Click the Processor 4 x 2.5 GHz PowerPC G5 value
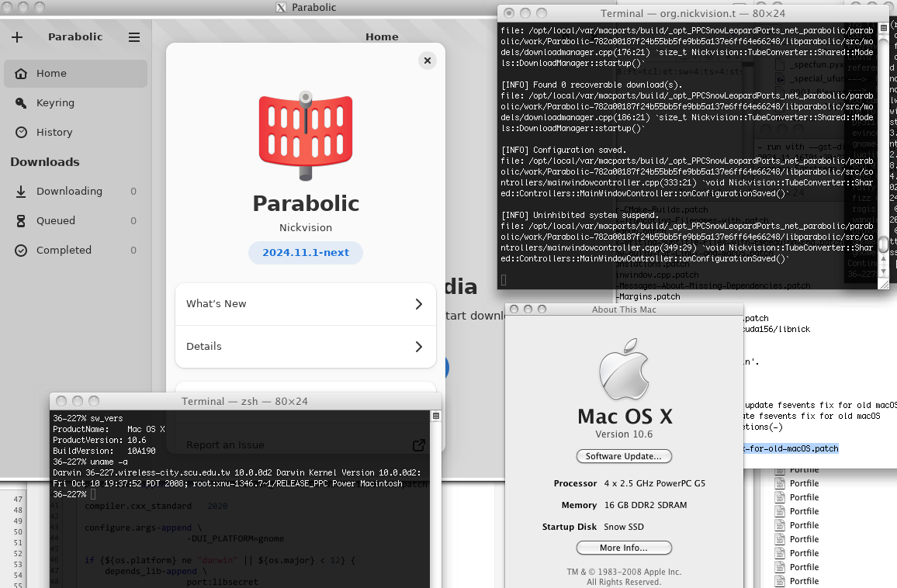Image resolution: width=897 pixels, height=588 pixels. [x=654, y=484]
